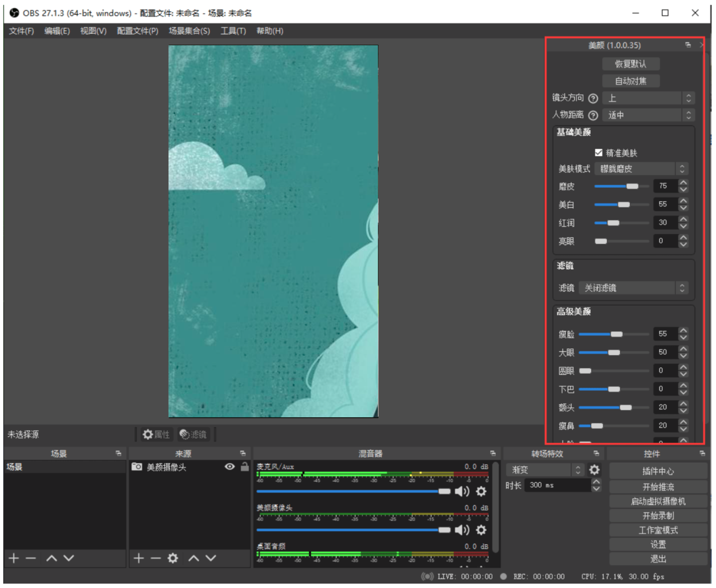
Task: Toggle the 精准美肤 checkbox
Action: click(x=598, y=152)
